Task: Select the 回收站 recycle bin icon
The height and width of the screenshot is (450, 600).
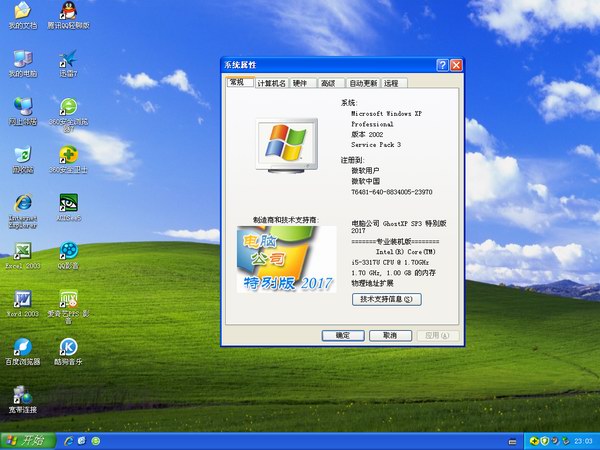Action: coord(23,160)
